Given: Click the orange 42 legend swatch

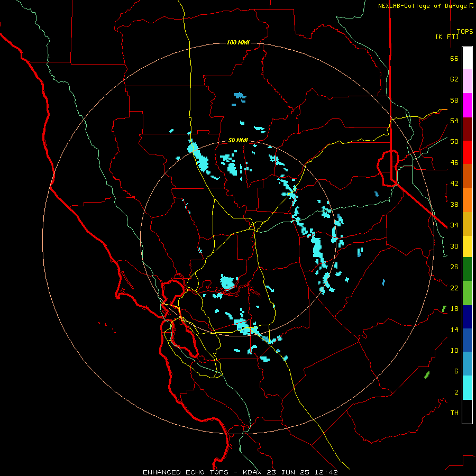Looking at the screenshot, I should click(467, 200).
